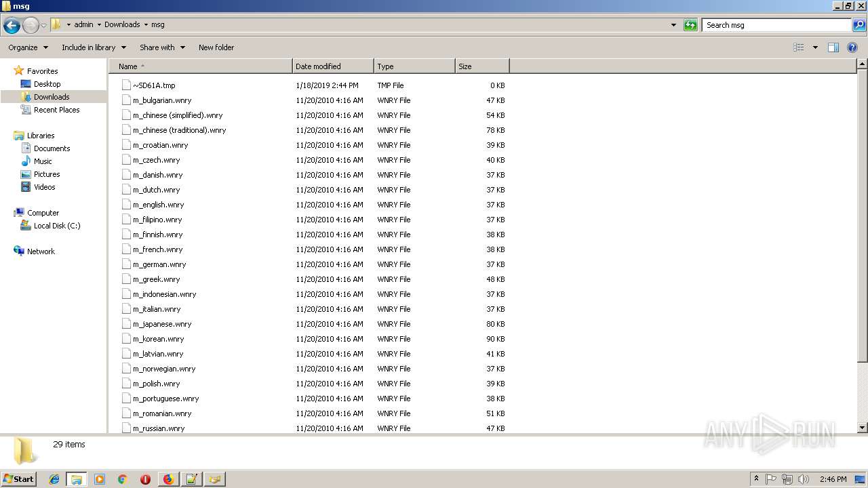Open the Share with menu

162,47
